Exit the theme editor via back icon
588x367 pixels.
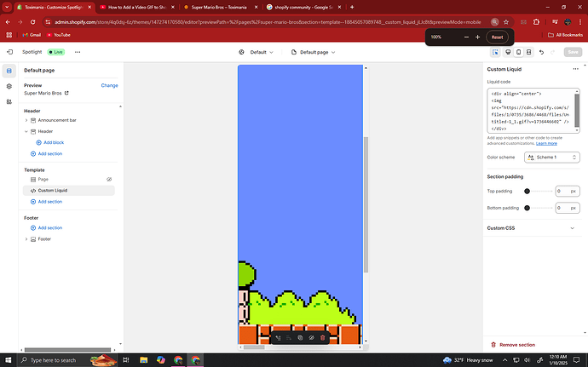[10, 52]
